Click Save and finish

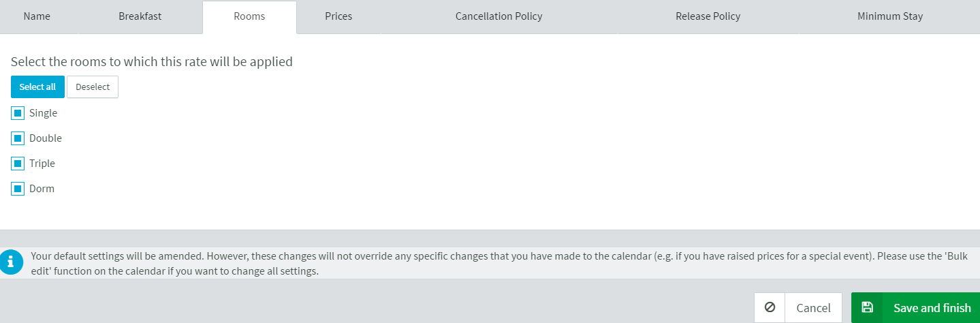point(915,307)
